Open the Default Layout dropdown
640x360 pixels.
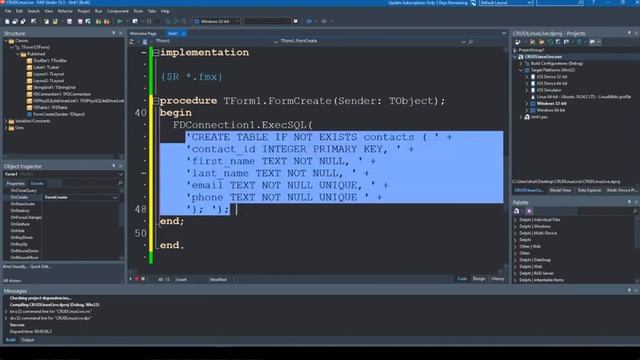[x=529, y=3]
